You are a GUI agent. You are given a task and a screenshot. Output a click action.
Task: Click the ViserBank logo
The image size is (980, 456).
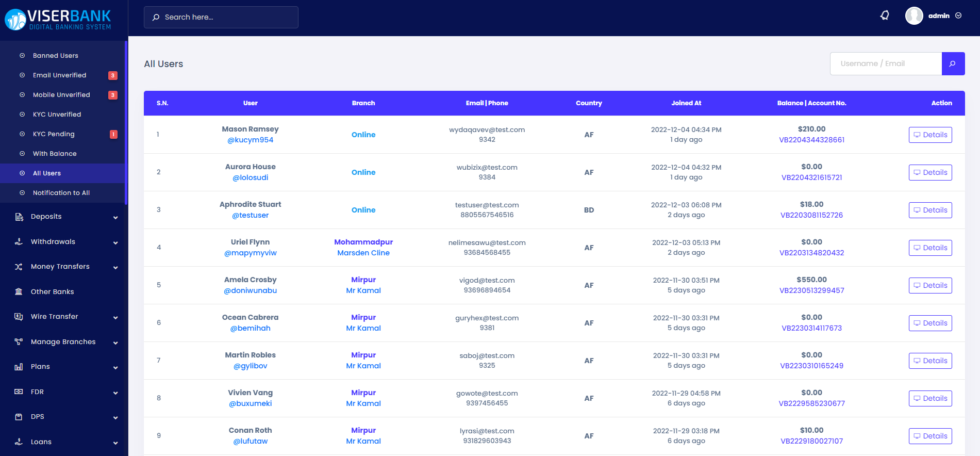58,20
